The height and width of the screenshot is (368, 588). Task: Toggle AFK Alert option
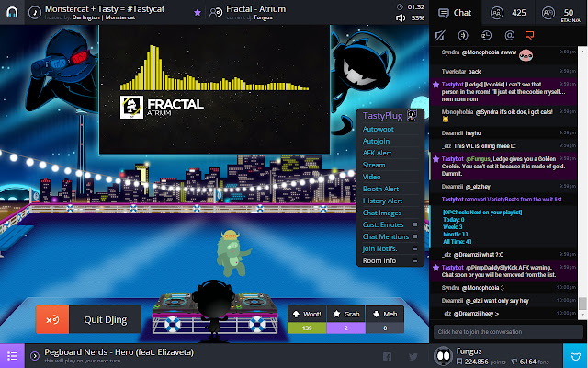click(377, 154)
